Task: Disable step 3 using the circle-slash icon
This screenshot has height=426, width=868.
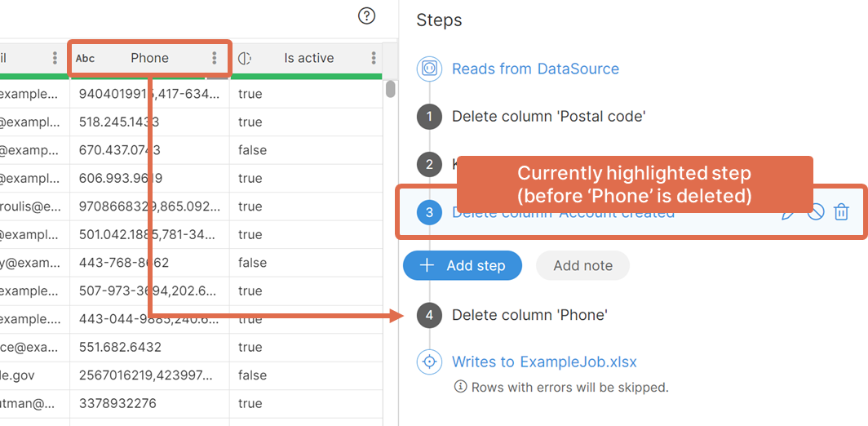Action: pyautogui.click(x=815, y=213)
